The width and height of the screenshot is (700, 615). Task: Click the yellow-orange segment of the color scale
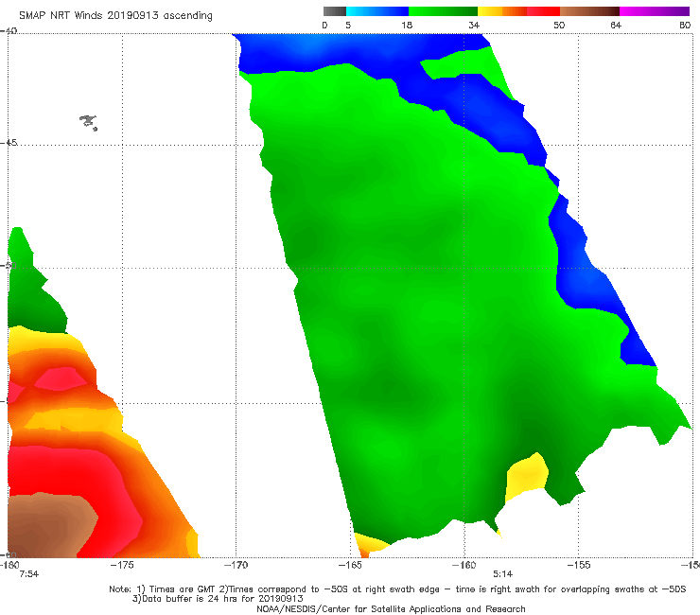click(502, 11)
